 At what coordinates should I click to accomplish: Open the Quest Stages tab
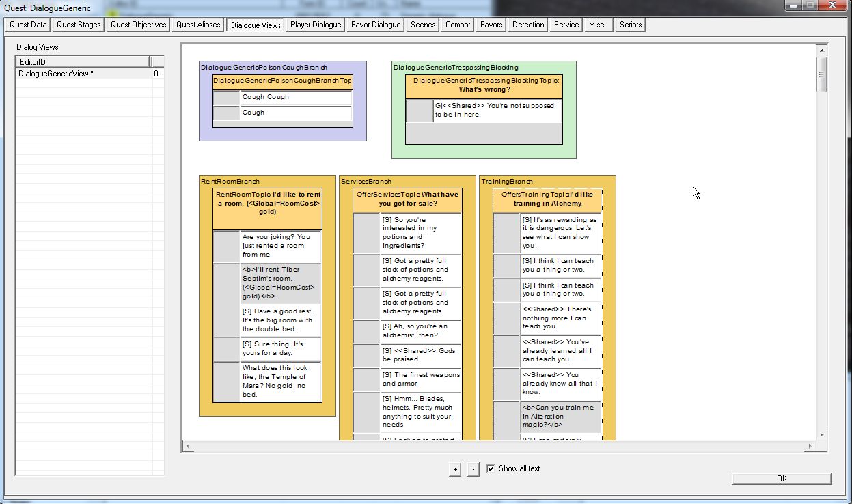(x=79, y=25)
